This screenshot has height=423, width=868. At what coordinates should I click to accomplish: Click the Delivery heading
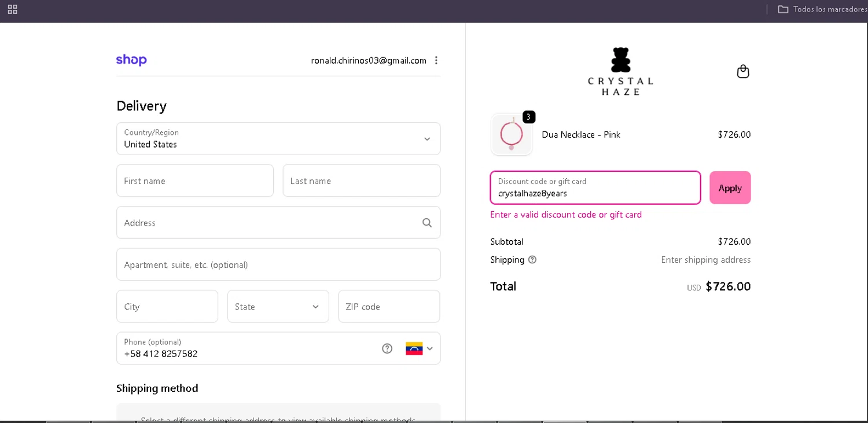[x=142, y=106]
